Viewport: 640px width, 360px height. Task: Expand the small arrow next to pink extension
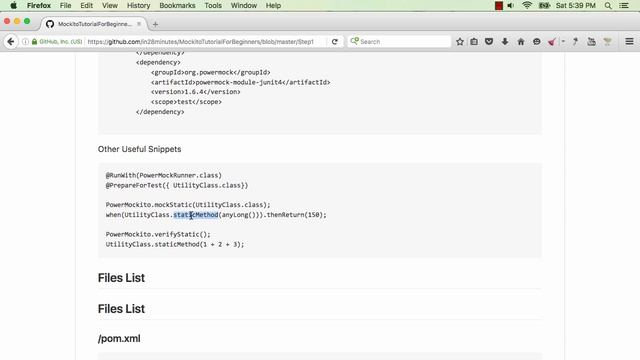563,42
